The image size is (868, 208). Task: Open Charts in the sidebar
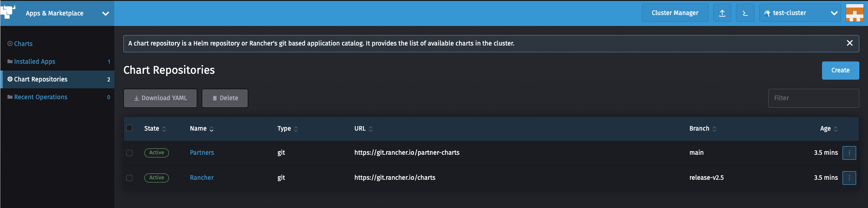[x=23, y=44]
